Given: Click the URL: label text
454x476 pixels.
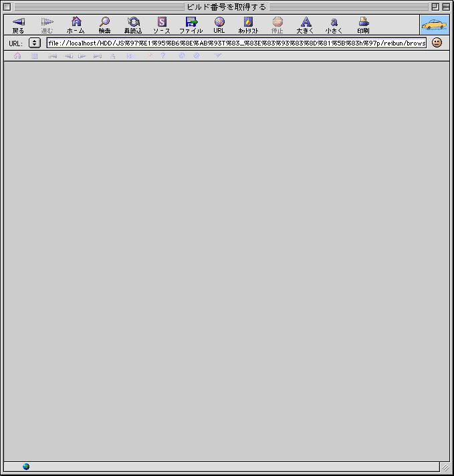Looking at the screenshot, I should (x=15, y=43).
